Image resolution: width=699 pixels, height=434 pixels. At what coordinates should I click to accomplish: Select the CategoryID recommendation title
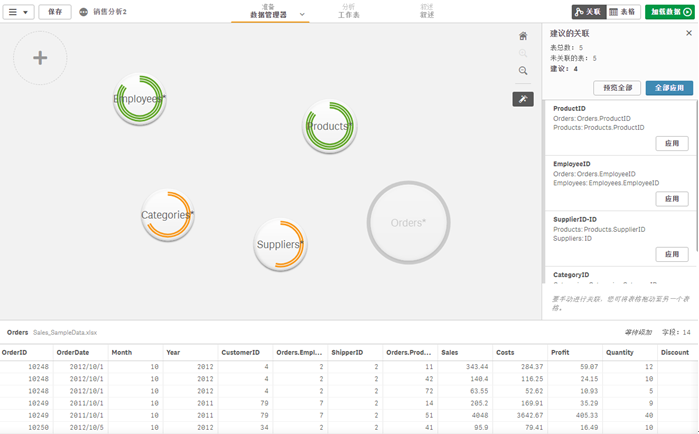click(571, 275)
